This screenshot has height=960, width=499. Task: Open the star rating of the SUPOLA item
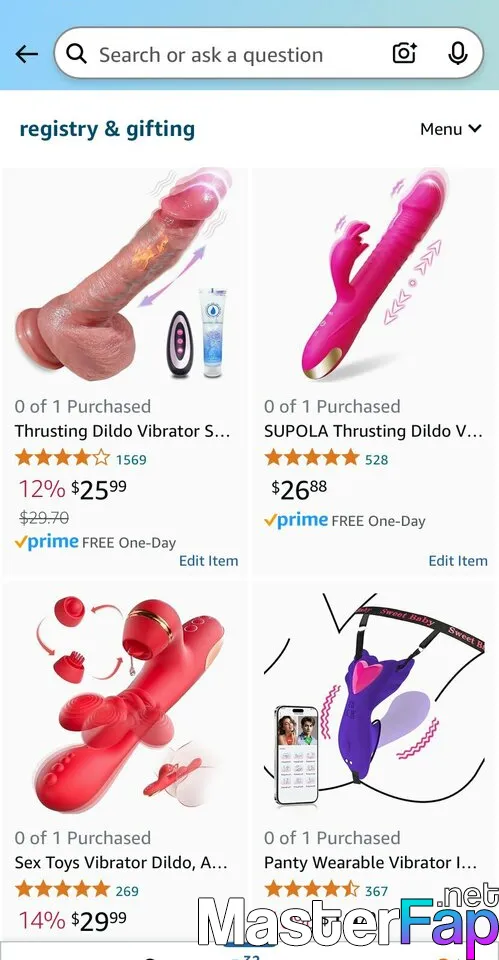[x=312, y=458]
